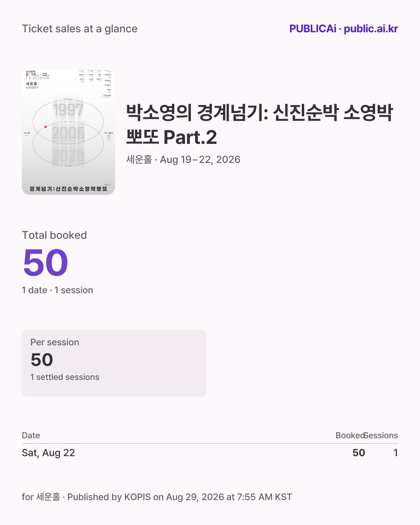Click the show poster thumbnail
420x525 pixels.
[x=68, y=133]
